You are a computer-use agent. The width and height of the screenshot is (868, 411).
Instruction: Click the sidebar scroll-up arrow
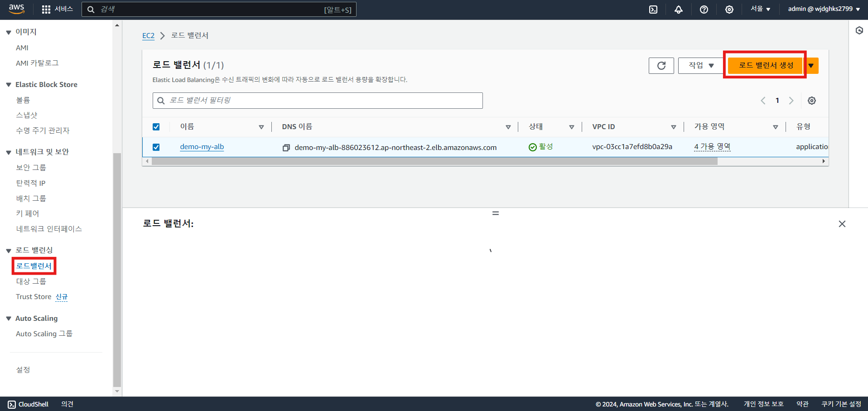117,25
